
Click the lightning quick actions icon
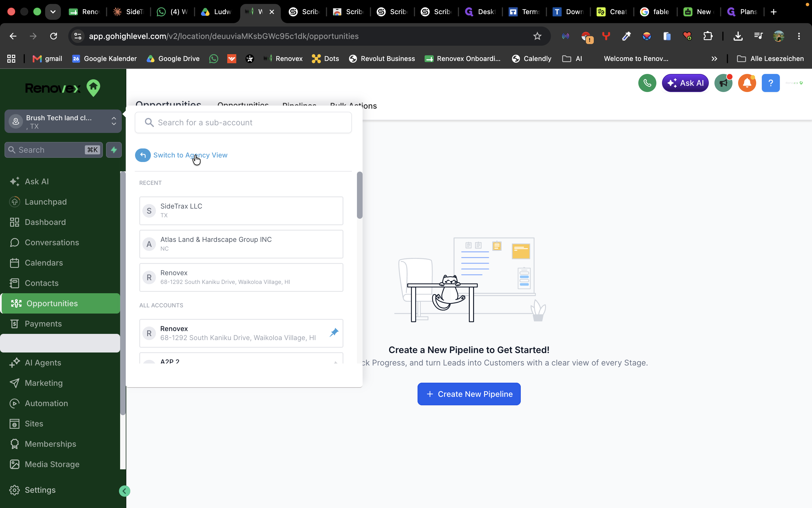click(x=114, y=150)
